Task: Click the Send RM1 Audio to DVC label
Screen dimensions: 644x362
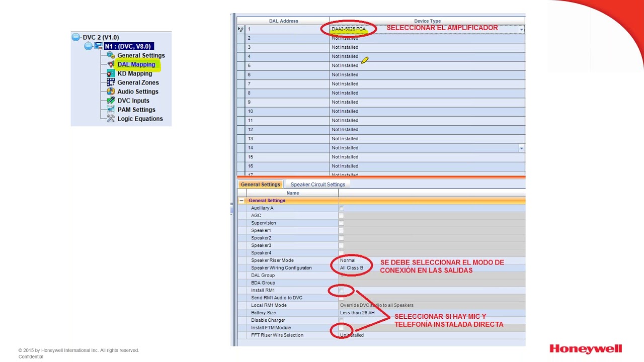Action: click(277, 298)
